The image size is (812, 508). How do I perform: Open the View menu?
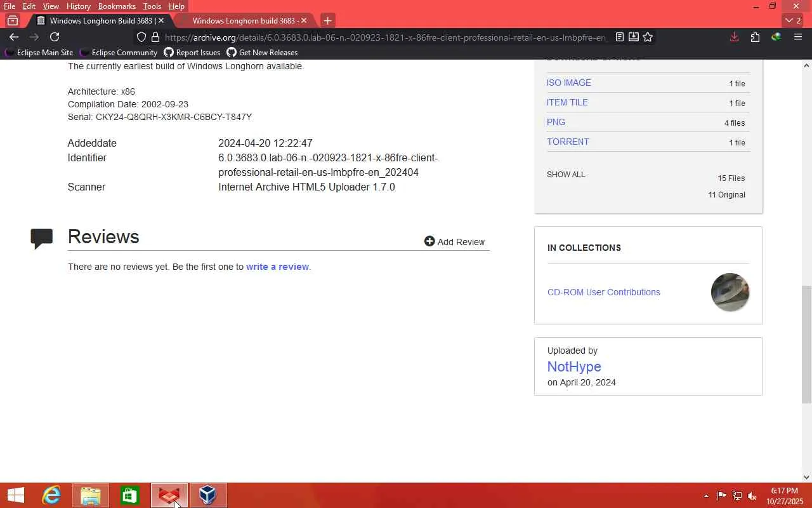(51, 6)
